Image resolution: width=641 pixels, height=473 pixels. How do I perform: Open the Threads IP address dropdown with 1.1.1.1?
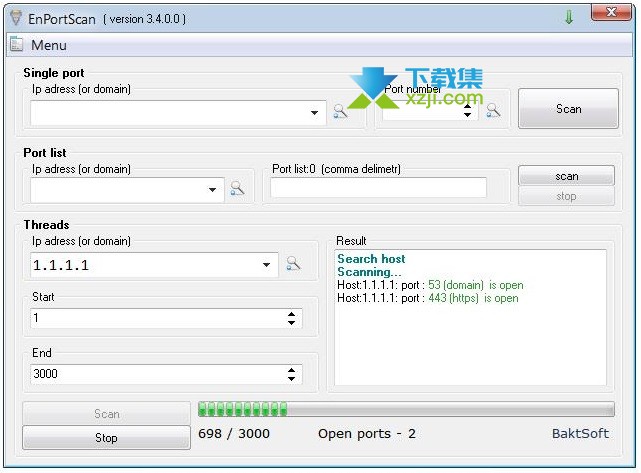tap(266, 265)
